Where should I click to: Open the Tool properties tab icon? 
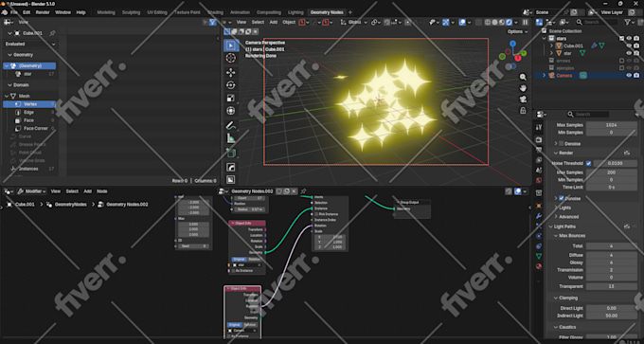pos(539,128)
